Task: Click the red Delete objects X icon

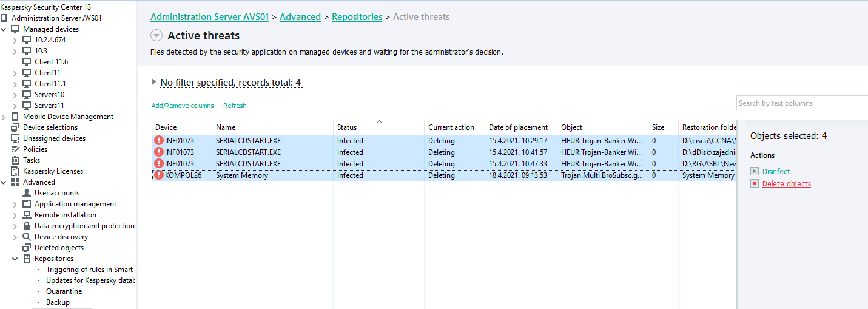Action: click(x=755, y=184)
